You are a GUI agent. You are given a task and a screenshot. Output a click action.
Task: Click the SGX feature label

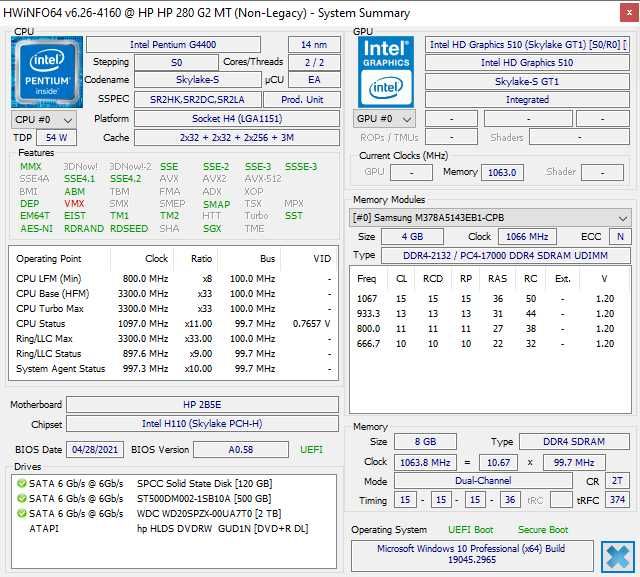point(212,229)
